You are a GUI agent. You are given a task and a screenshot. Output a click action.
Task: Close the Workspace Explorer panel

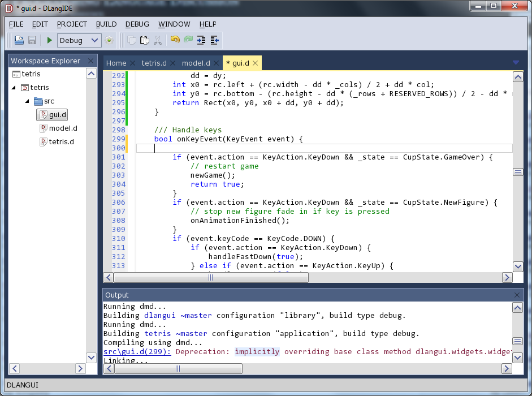(x=90, y=61)
